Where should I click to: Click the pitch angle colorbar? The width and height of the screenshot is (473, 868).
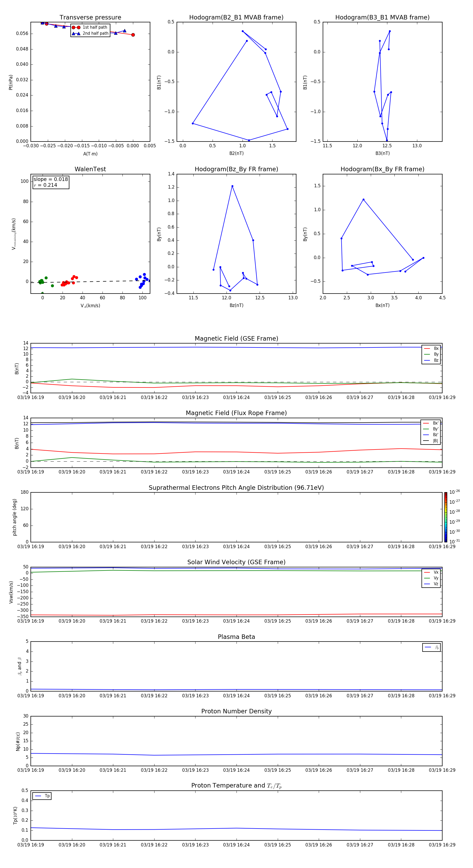pos(446,517)
